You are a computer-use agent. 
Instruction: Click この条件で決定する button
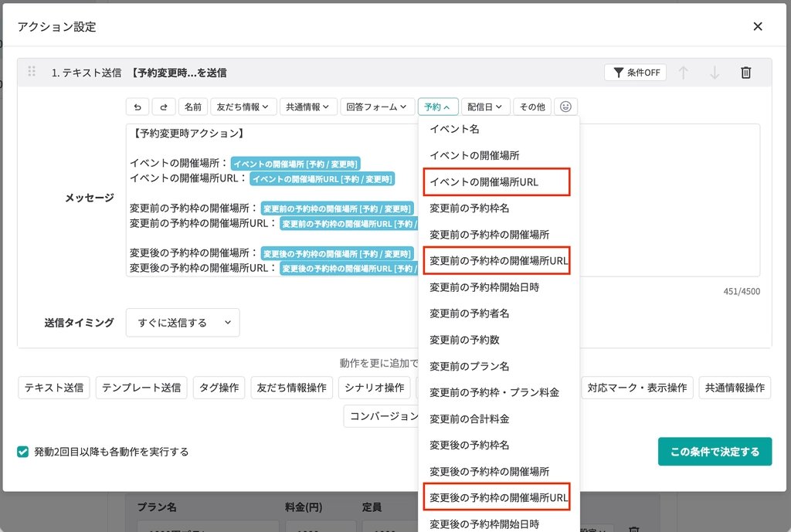(x=715, y=452)
